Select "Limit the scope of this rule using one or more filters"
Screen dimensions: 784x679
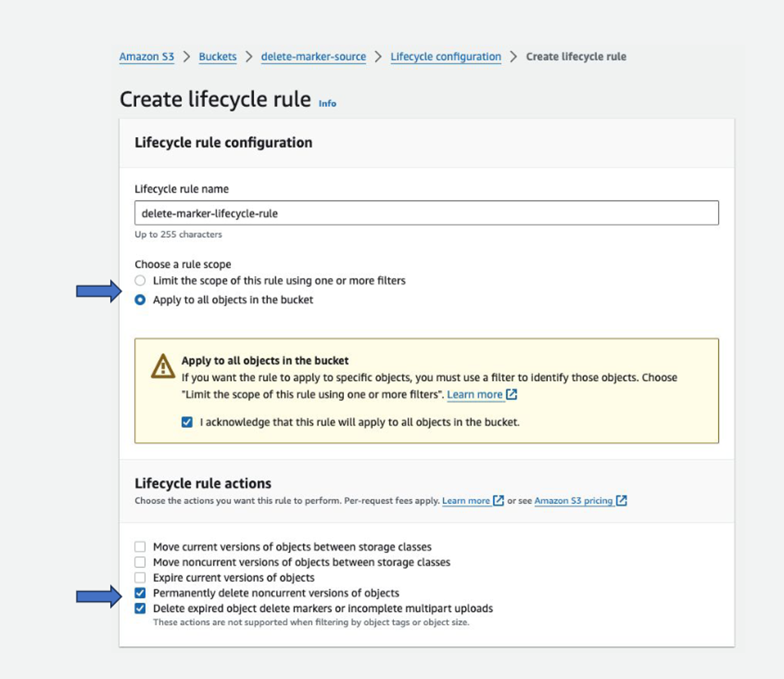pyautogui.click(x=140, y=281)
